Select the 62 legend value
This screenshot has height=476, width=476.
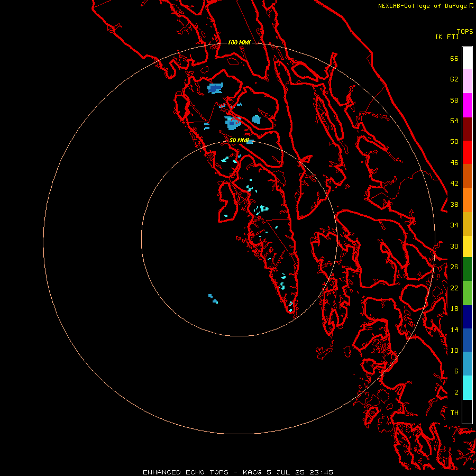(x=454, y=79)
